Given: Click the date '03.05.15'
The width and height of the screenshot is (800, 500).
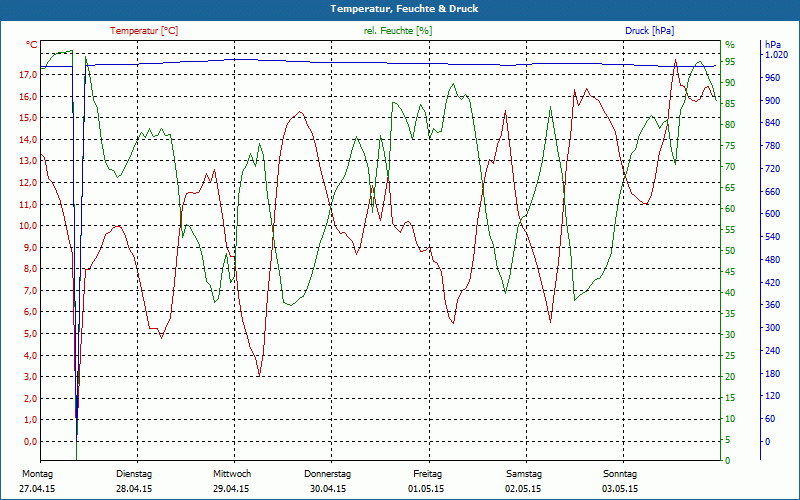Looking at the screenshot, I should [x=620, y=489].
